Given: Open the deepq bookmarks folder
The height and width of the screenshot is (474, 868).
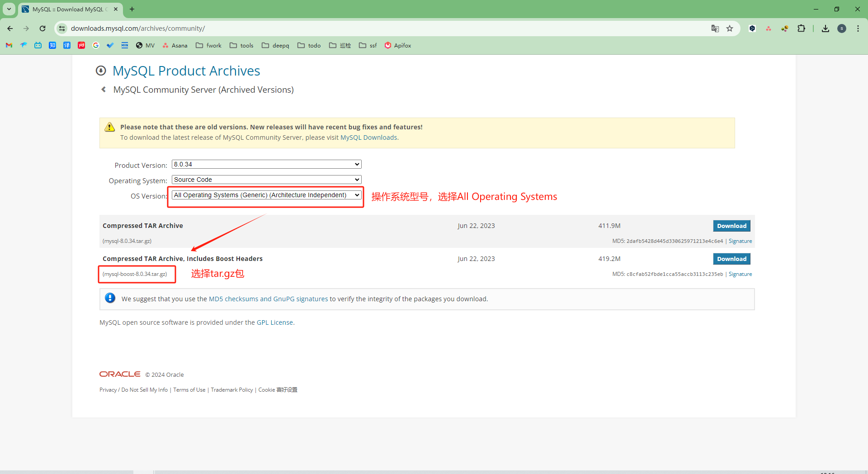Looking at the screenshot, I should pyautogui.click(x=275, y=45).
